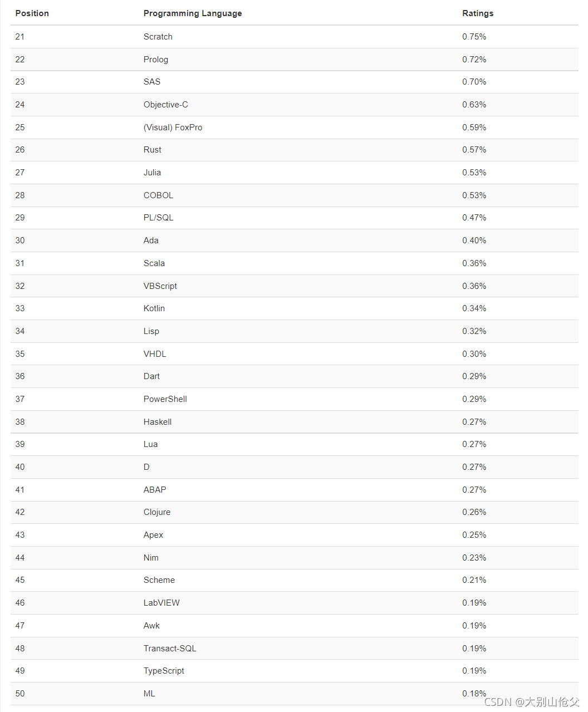Click the Position column header

[32, 13]
